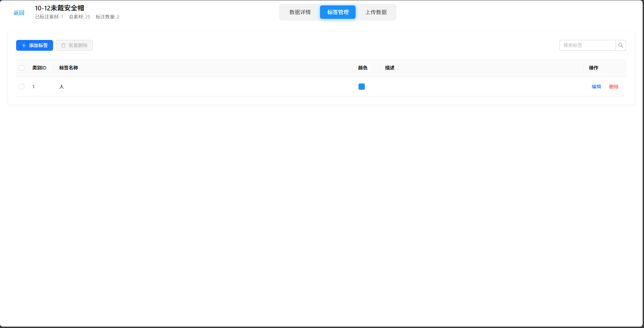This screenshot has width=644, height=328.
Task: Check the checkbox for label 人
Action: [22, 87]
